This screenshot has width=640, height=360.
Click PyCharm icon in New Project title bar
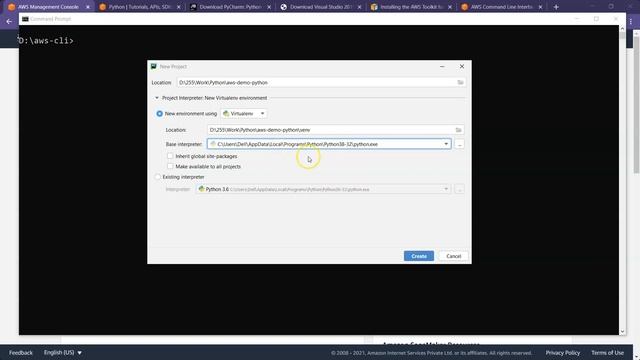coord(153,67)
